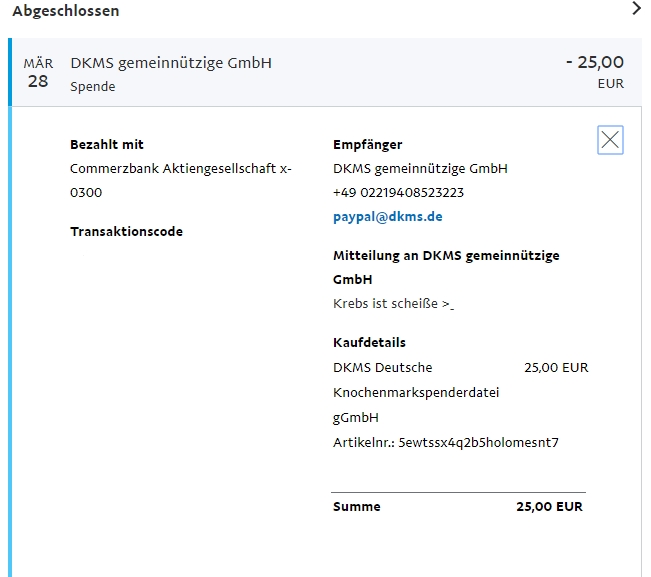Click the Artikelnr. item number text
The image size is (651, 577).
point(445,443)
